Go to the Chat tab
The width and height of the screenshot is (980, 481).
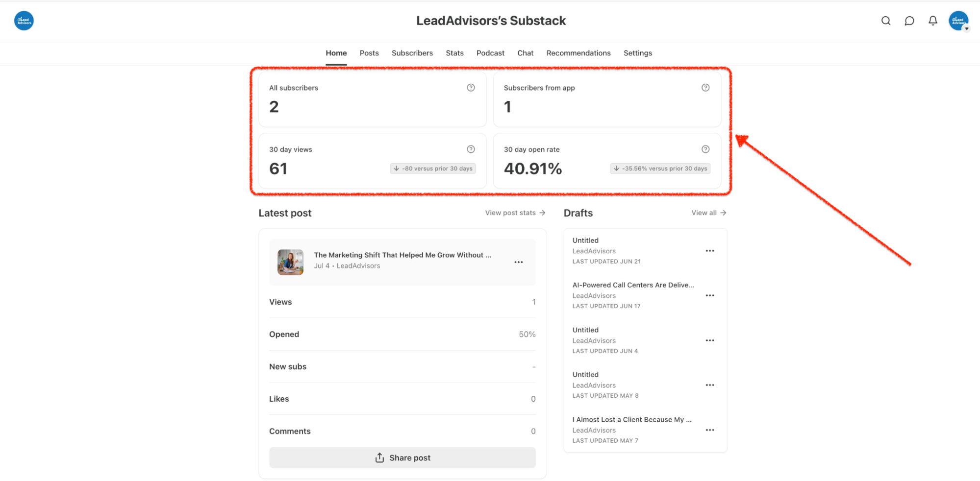click(525, 53)
